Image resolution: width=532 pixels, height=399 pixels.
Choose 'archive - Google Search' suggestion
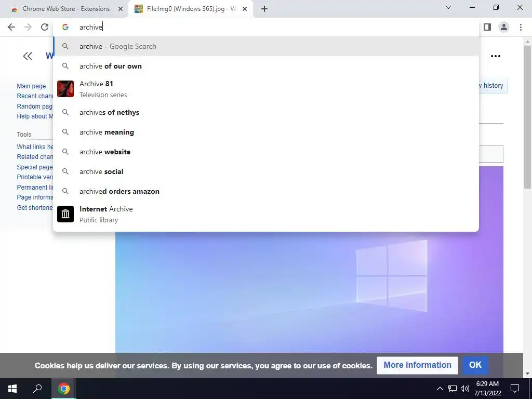click(x=266, y=46)
